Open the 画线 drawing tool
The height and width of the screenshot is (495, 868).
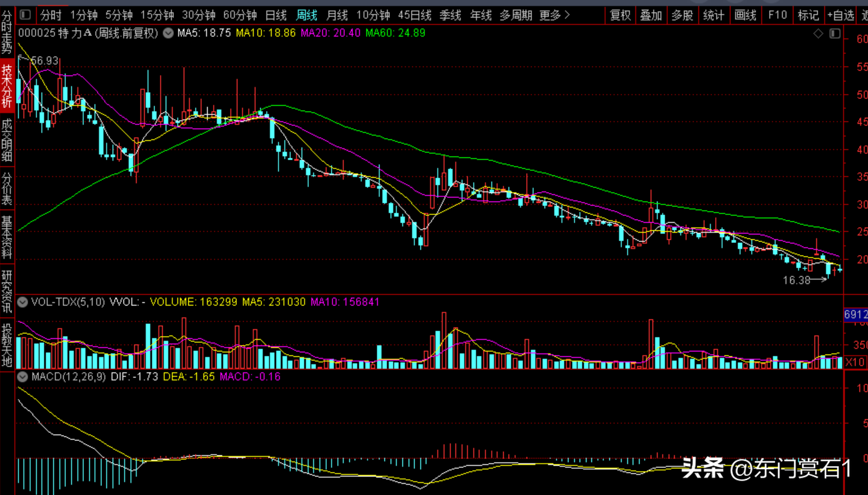point(745,15)
